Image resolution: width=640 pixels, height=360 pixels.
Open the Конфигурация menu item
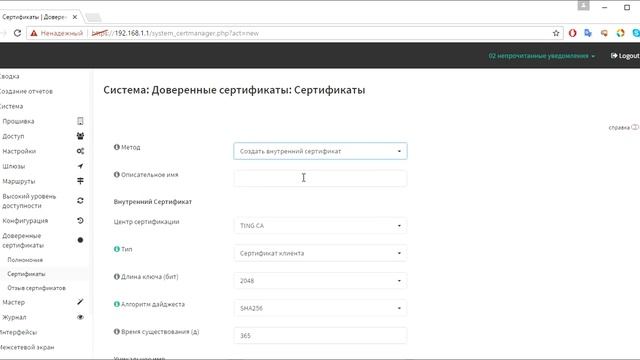[x=25, y=220]
